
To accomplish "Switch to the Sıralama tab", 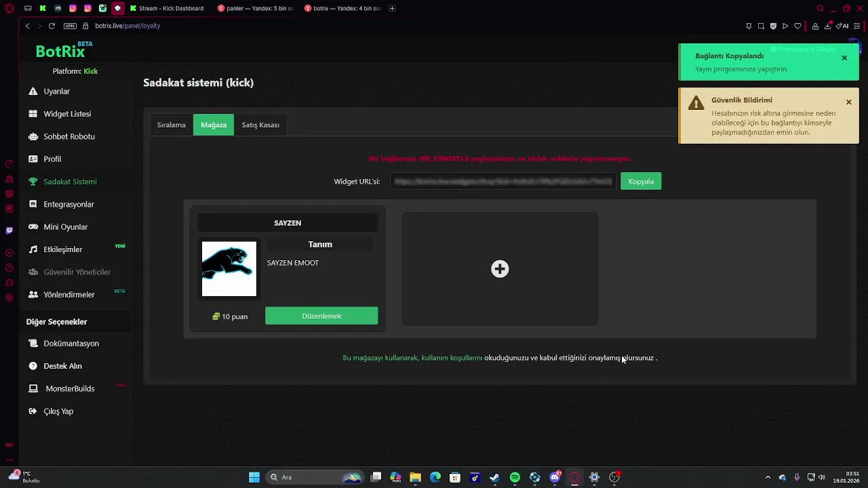I will [x=172, y=125].
